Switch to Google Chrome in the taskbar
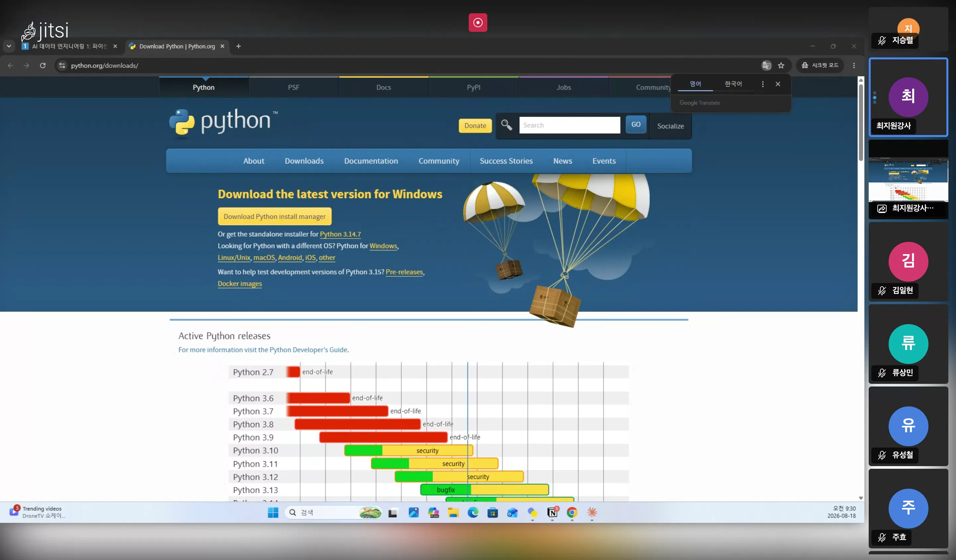 572,513
